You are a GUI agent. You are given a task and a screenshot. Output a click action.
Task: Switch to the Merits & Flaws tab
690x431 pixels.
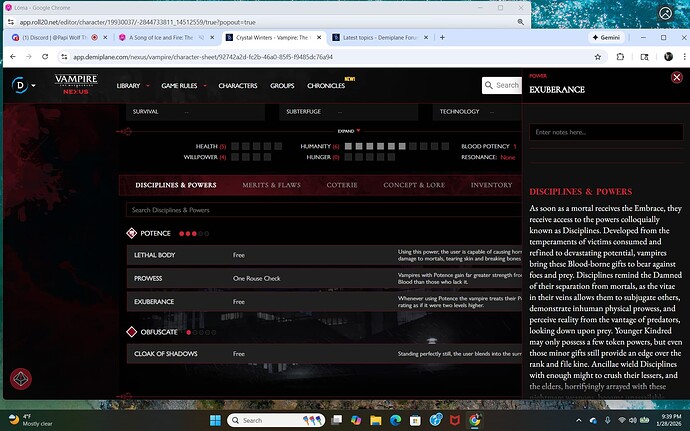pyautogui.click(x=271, y=185)
